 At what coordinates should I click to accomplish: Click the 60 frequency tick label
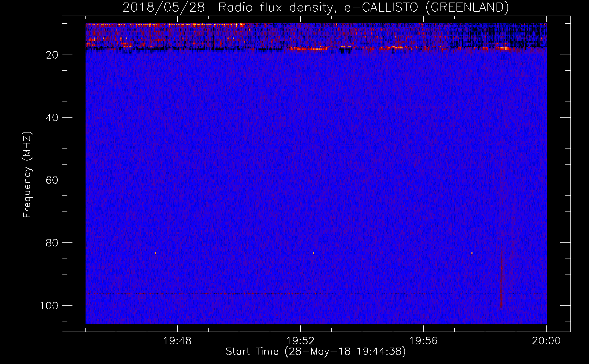click(52, 180)
